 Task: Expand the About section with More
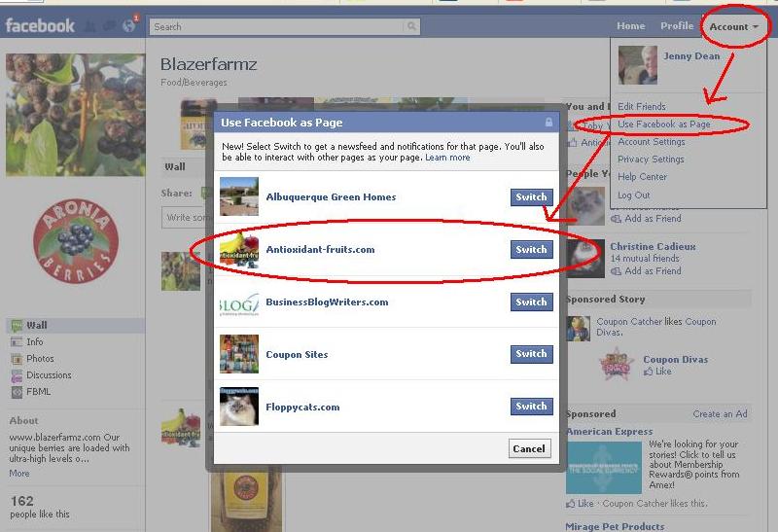19,474
